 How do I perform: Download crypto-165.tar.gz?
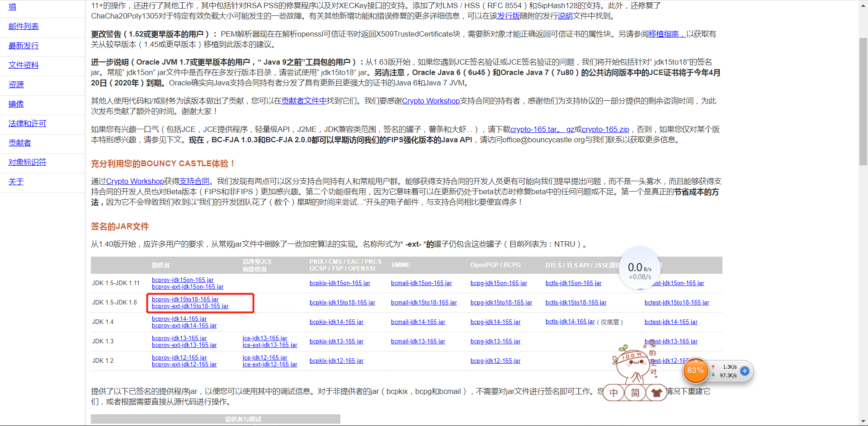click(x=542, y=129)
